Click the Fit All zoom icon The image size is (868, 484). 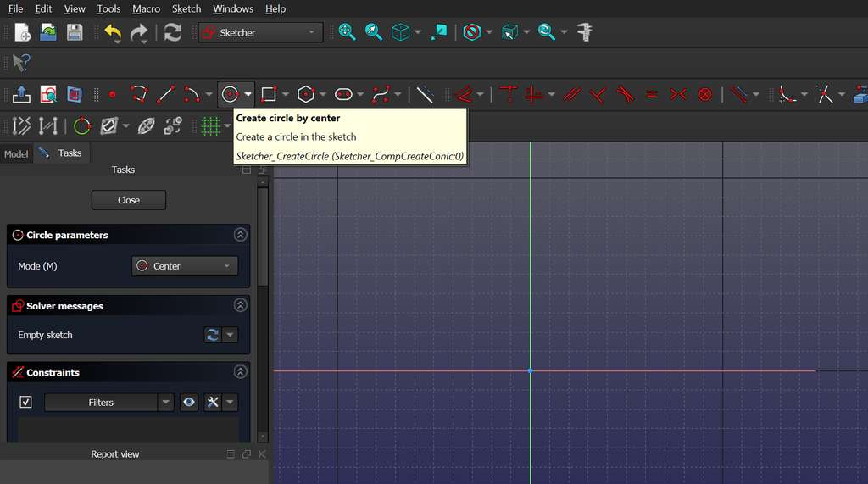[347, 32]
